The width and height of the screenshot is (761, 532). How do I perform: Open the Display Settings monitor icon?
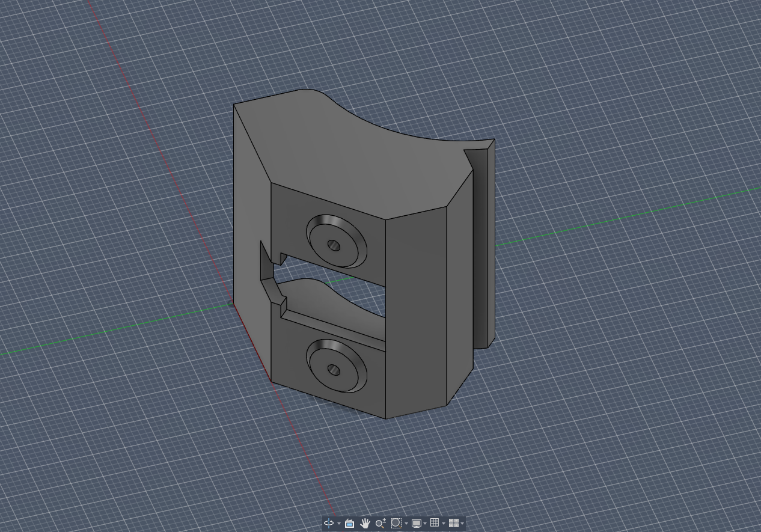click(x=416, y=523)
